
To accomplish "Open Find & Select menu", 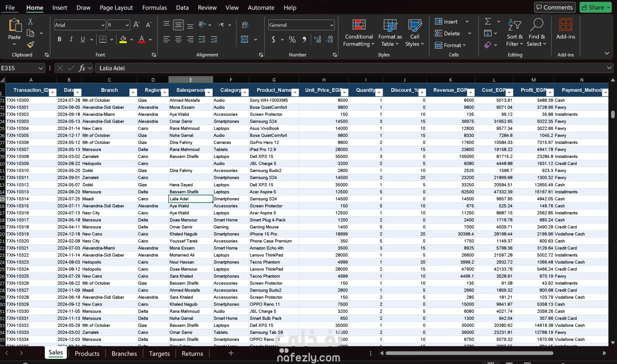I will pyautogui.click(x=536, y=33).
